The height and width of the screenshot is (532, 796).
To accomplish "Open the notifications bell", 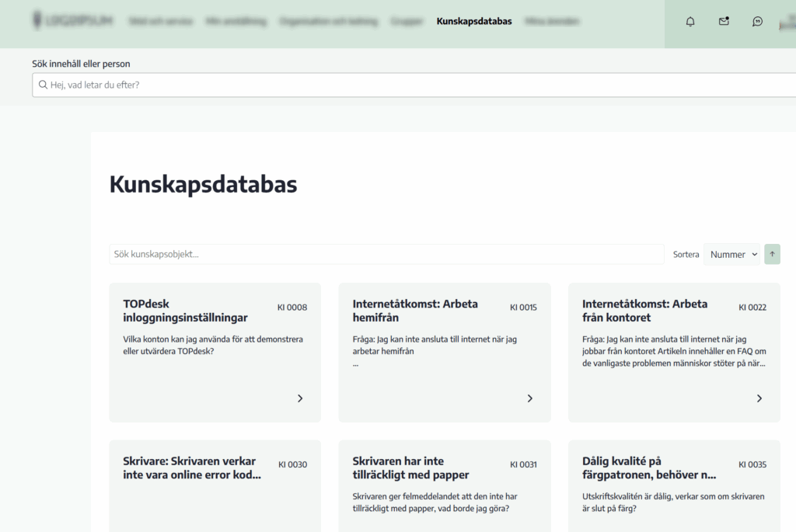I will pyautogui.click(x=690, y=22).
